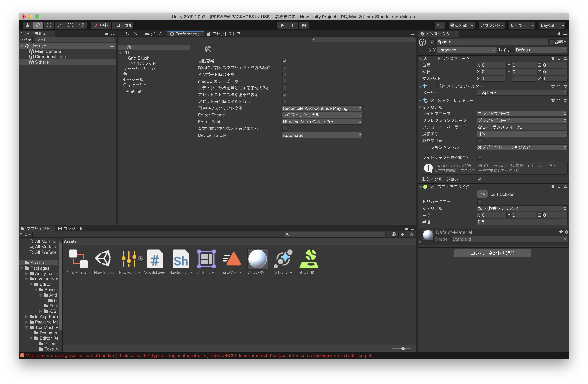Open the 再生中のスクリプト変更 dropdown
Image resolution: width=588 pixels, height=384 pixels.
coord(322,108)
